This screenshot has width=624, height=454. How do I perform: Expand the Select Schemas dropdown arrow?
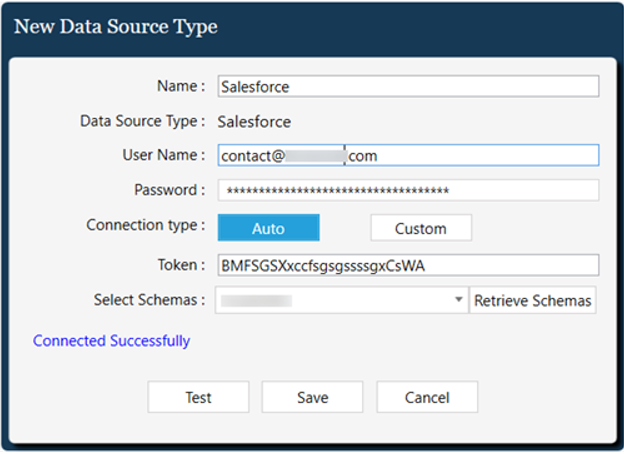coord(459,300)
